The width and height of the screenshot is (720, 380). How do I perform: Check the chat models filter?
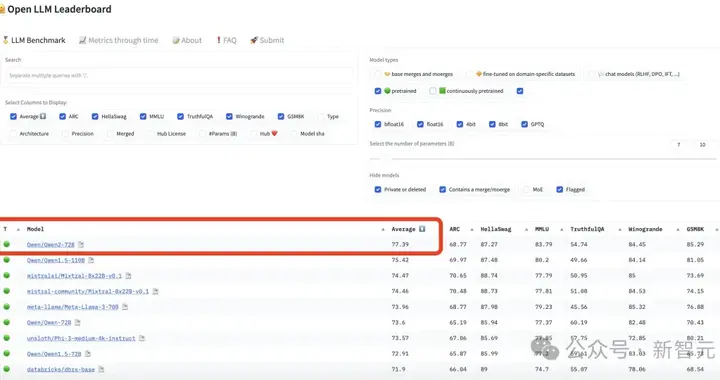click(x=592, y=74)
